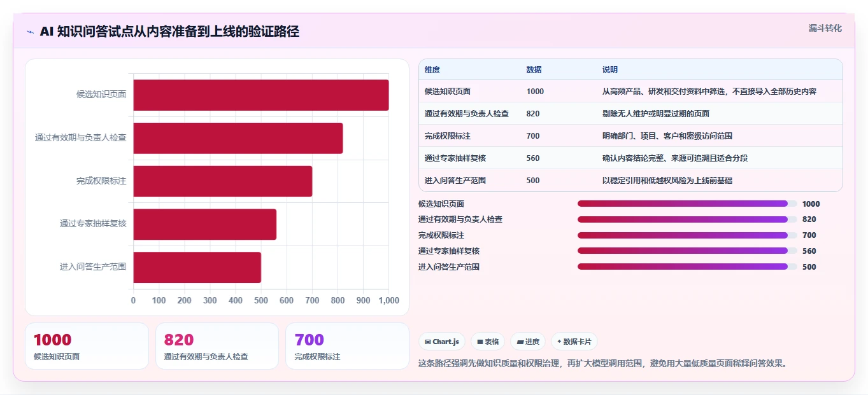The width and height of the screenshot is (868, 395).
Task: Click the 100 tick on the chart x-axis
Action: tap(159, 300)
